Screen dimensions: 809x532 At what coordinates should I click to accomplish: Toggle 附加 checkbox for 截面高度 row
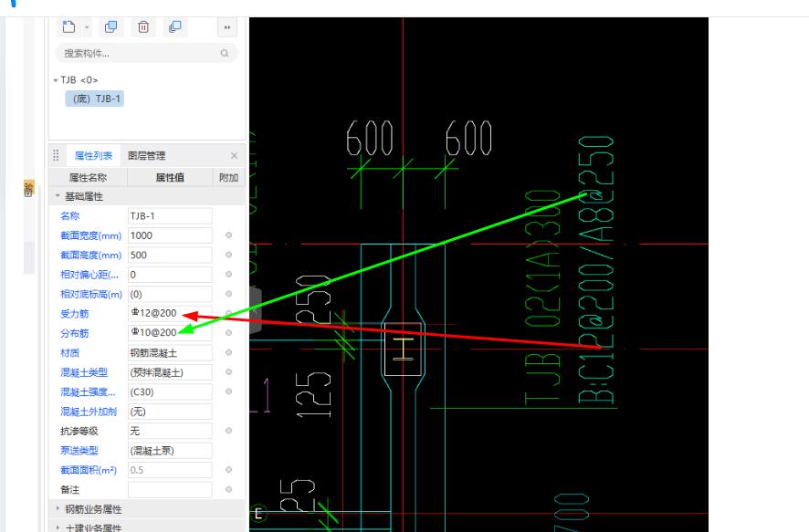(228, 255)
